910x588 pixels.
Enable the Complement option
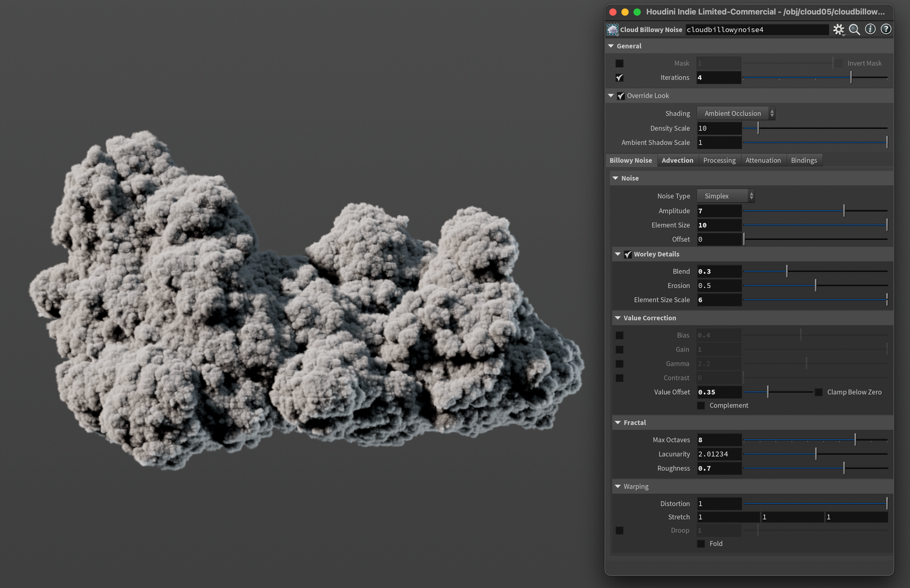tap(701, 405)
